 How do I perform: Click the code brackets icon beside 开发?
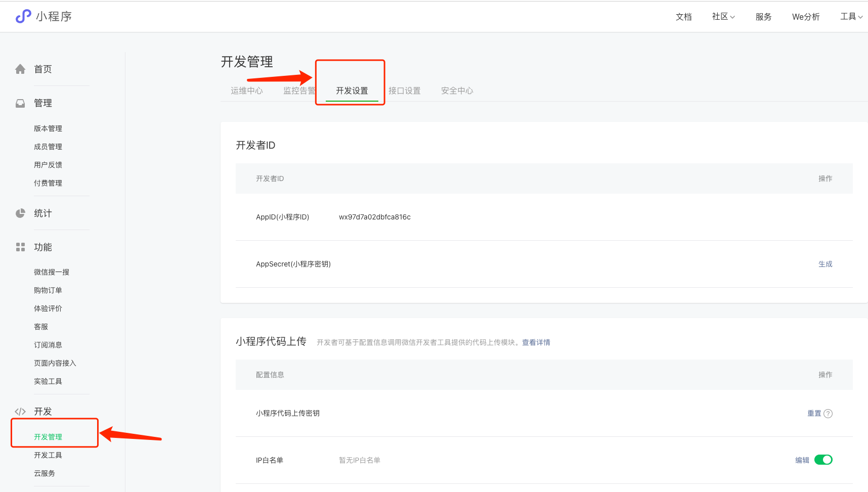point(20,412)
